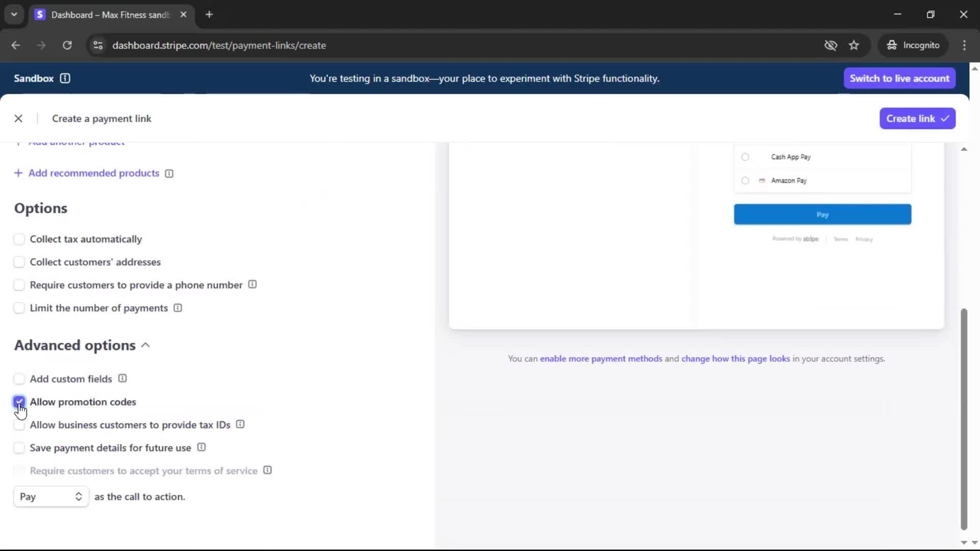Bookmark this page with star icon
Screen dimensions: 980x551
854,45
